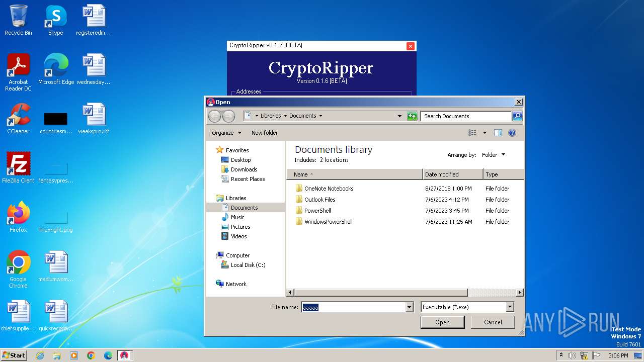The image size is (644, 362).
Task: Click the taskbar clock showing 3:06 PM
Action: point(618,355)
